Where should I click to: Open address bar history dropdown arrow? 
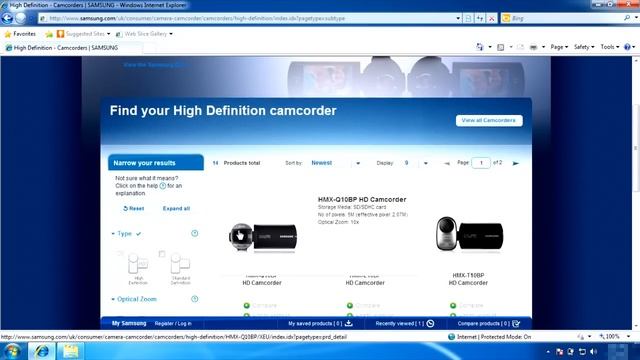458,18
